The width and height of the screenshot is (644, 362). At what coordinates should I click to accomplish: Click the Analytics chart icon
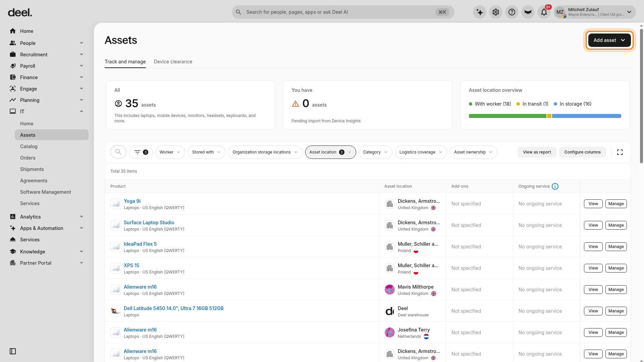pos(13,217)
